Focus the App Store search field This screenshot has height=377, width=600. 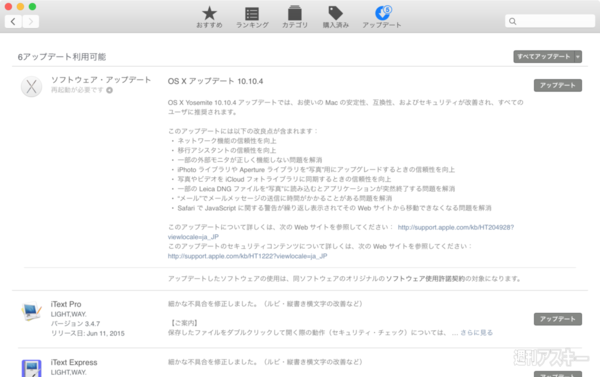point(550,21)
